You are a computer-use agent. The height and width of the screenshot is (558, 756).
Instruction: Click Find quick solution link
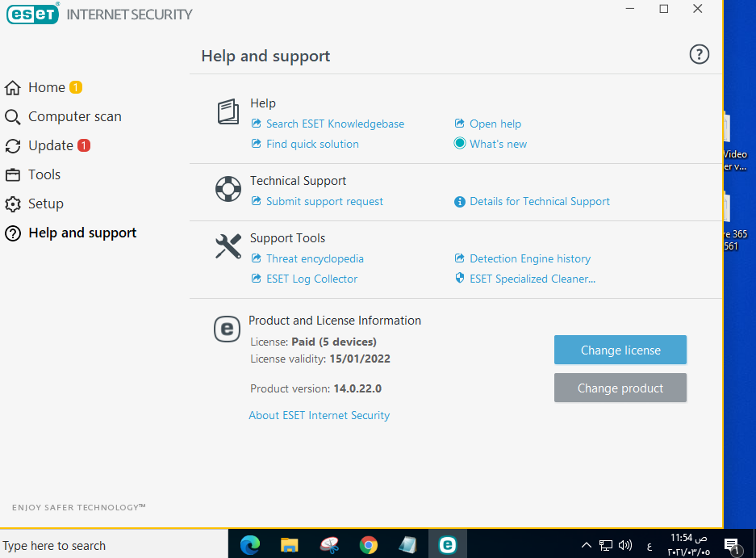click(x=312, y=144)
